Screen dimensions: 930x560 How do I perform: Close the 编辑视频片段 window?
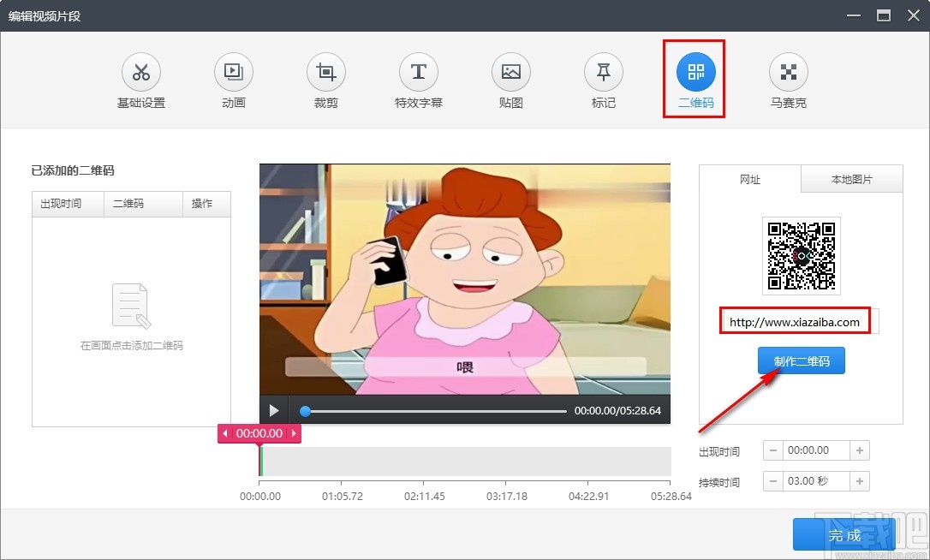[x=914, y=15]
